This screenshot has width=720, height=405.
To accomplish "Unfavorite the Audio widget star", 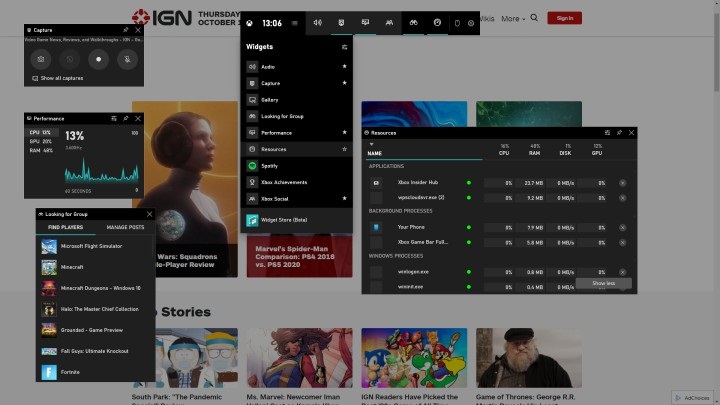I will coord(344,67).
